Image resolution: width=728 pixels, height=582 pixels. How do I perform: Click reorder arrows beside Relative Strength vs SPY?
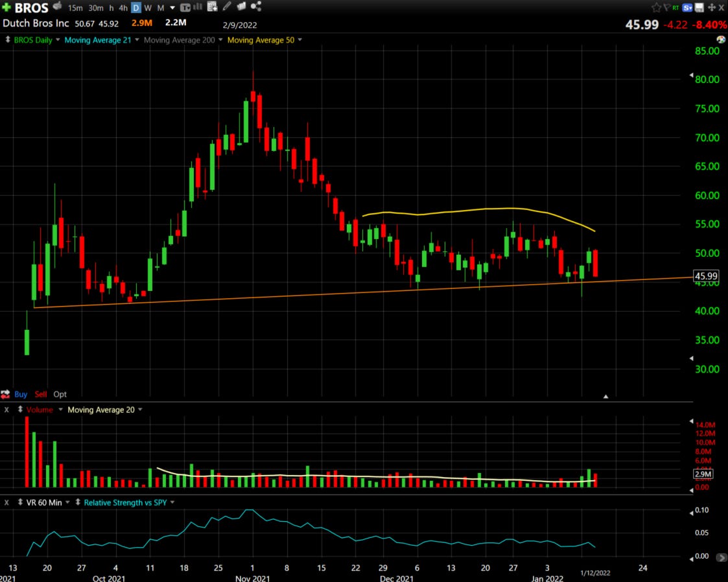[x=78, y=502]
